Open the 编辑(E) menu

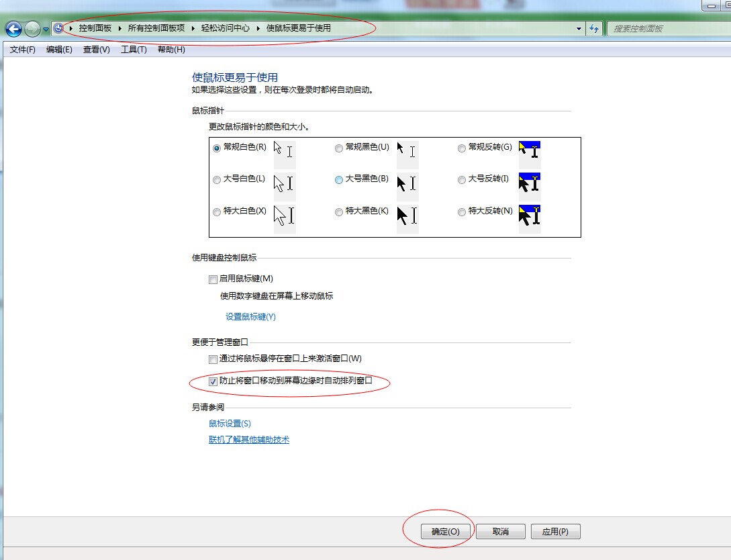[59, 50]
